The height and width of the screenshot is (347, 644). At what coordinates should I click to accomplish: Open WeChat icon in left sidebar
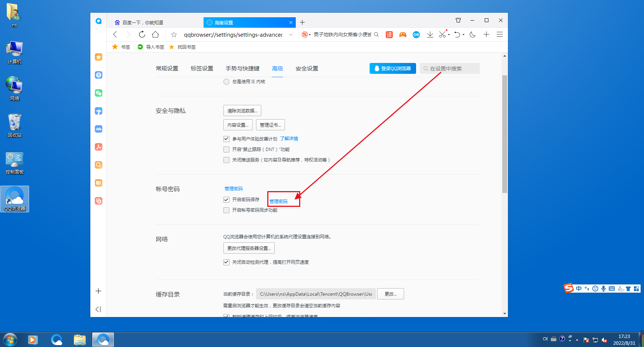99,93
